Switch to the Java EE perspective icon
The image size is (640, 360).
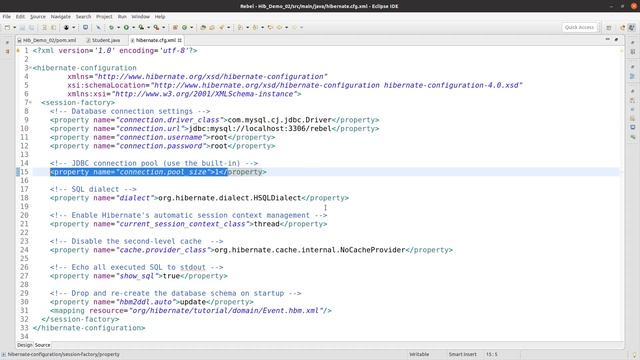[622, 27]
